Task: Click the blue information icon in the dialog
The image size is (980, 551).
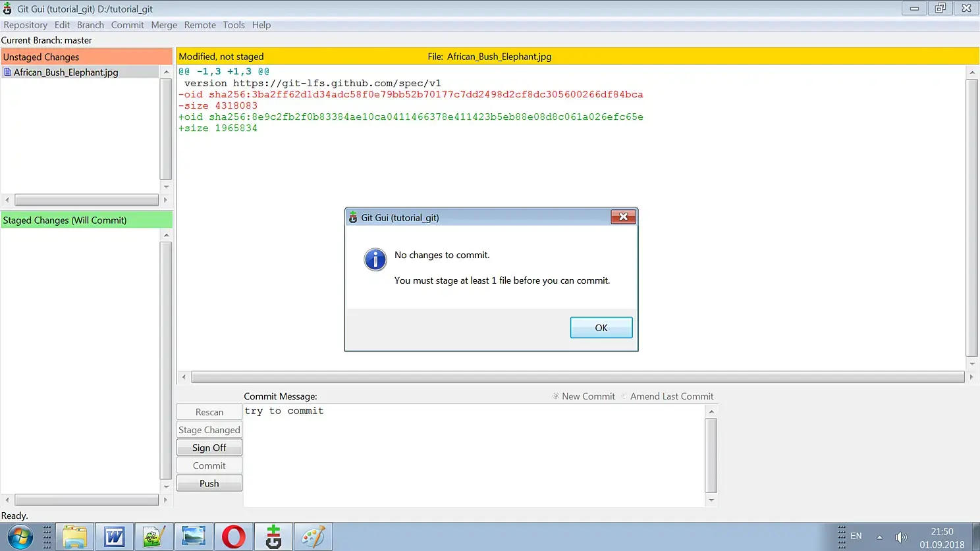Action: (x=375, y=259)
